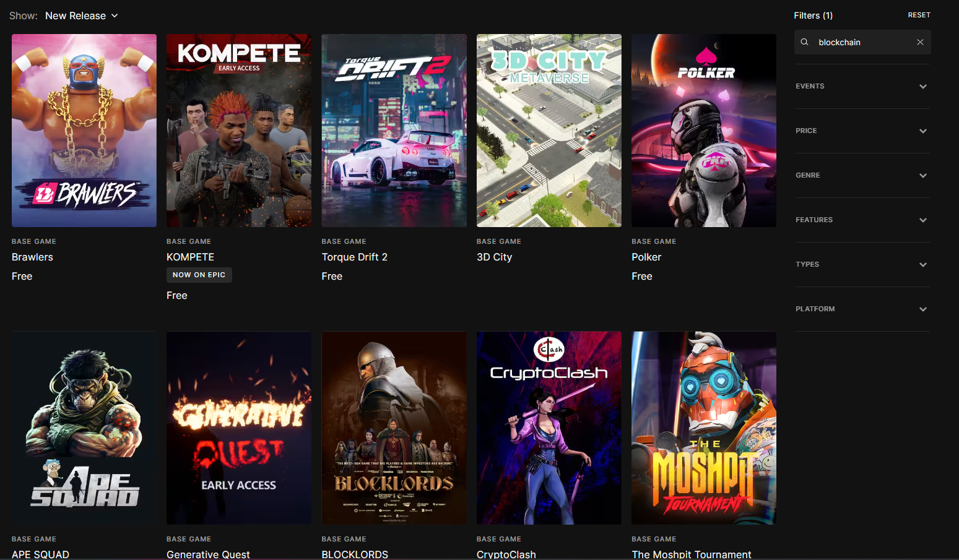Click the blockchain keyword search field
Viewport: 959px width, 560px height.
[862, 42]
